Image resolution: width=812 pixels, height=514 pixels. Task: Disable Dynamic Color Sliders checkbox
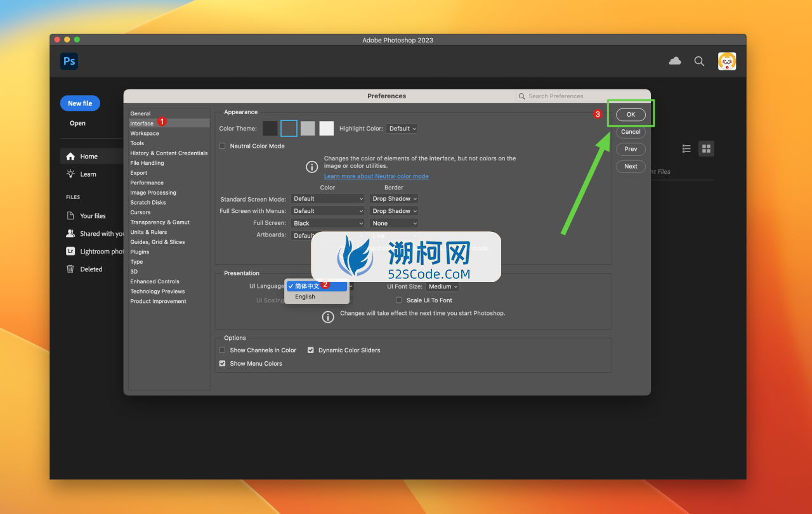coord(311,350)
